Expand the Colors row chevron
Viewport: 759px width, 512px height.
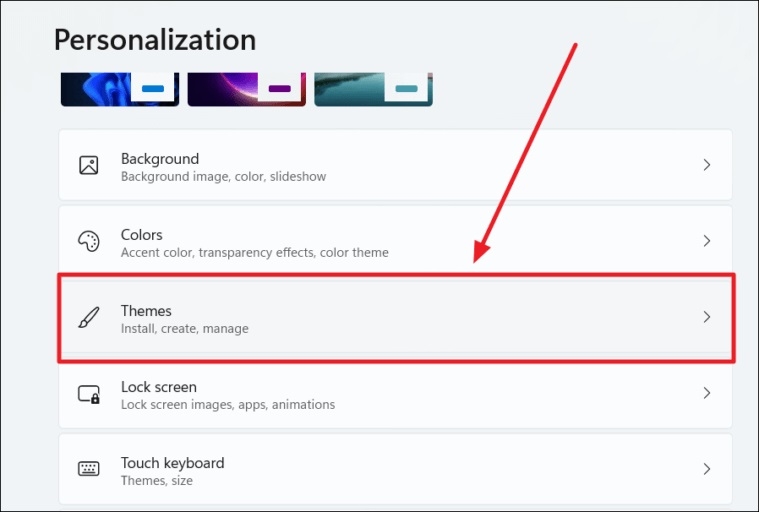706,241
